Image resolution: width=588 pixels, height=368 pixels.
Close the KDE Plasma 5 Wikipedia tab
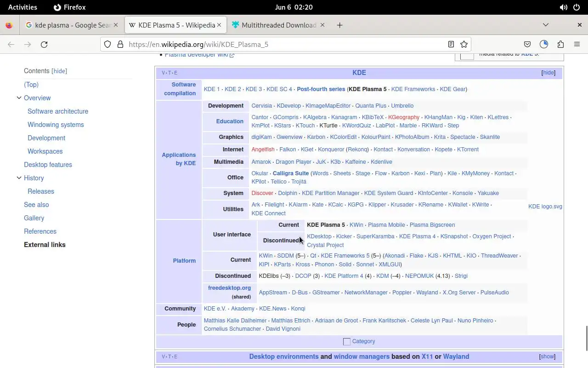pos(220,25)
